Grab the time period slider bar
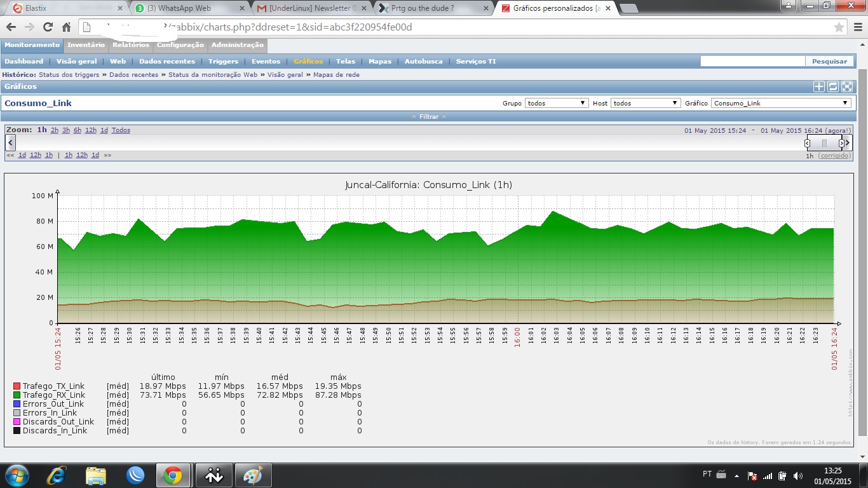Image resolution: width=868 pixels, height=488 pixels. [x=824, y=143]
